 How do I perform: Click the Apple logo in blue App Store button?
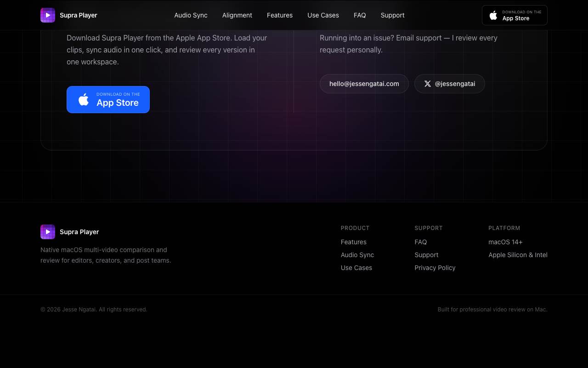coord(84,99)
